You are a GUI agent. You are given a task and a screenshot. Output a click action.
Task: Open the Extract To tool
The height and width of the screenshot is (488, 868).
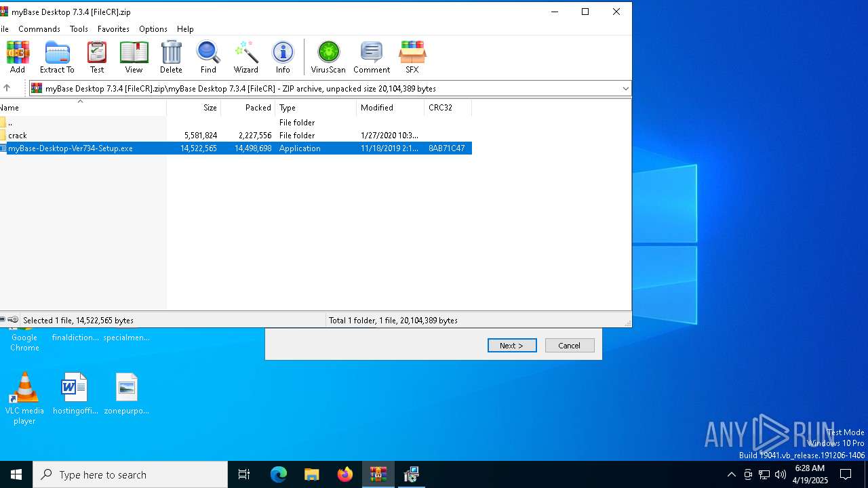coord(57,58)
